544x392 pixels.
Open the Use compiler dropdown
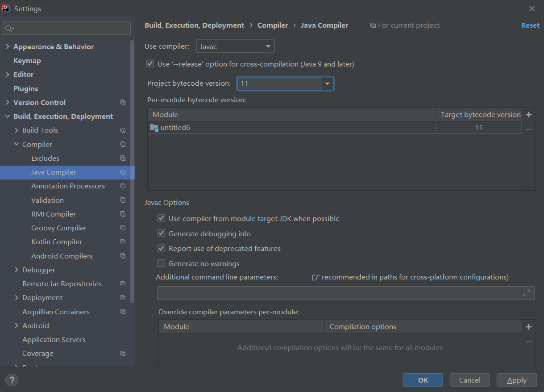[235, 46]
